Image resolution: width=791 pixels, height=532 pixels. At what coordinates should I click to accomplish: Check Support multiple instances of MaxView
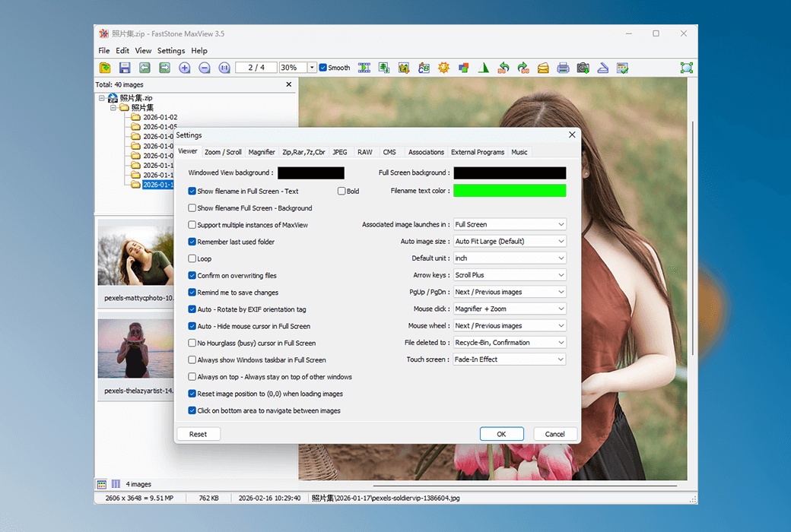click(x=192, y=225)
